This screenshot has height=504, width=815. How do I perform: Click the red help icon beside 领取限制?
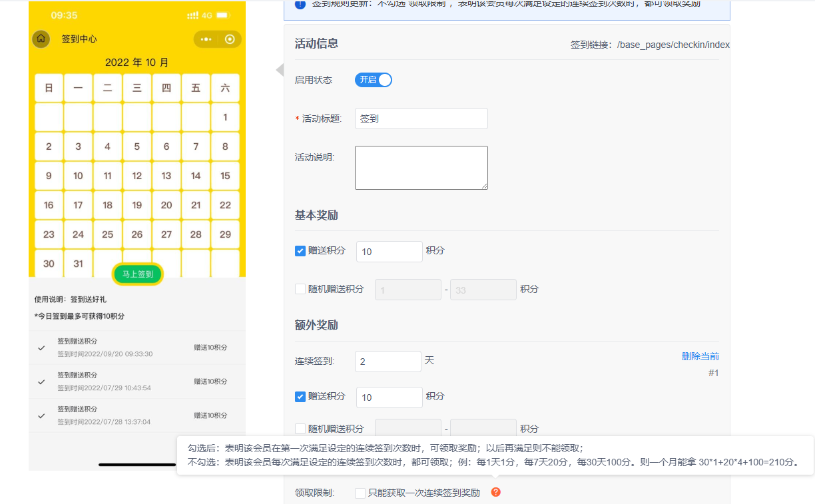coord(495,492)
